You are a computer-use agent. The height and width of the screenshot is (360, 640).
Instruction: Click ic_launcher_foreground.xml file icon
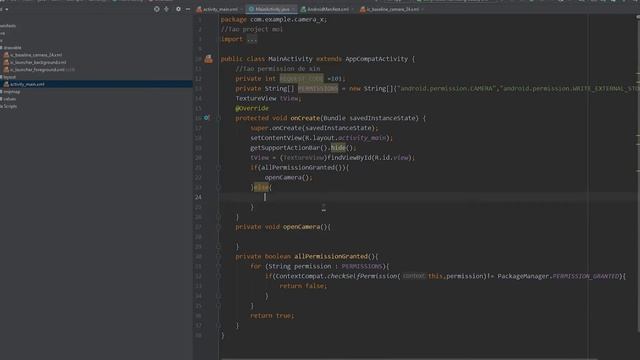pyautogui.click(x=6, y=69)
